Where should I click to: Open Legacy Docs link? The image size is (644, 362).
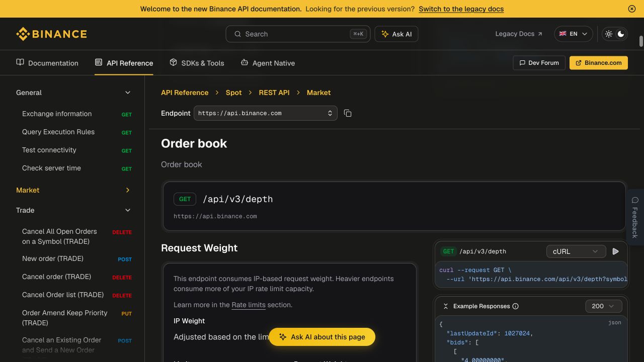point(519,34)
